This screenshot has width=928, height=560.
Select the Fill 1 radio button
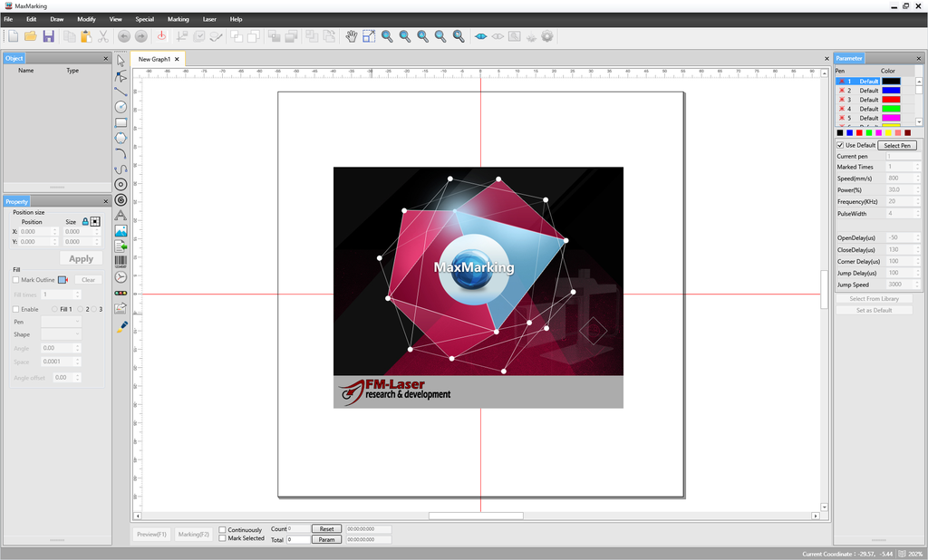coord(54,309)
